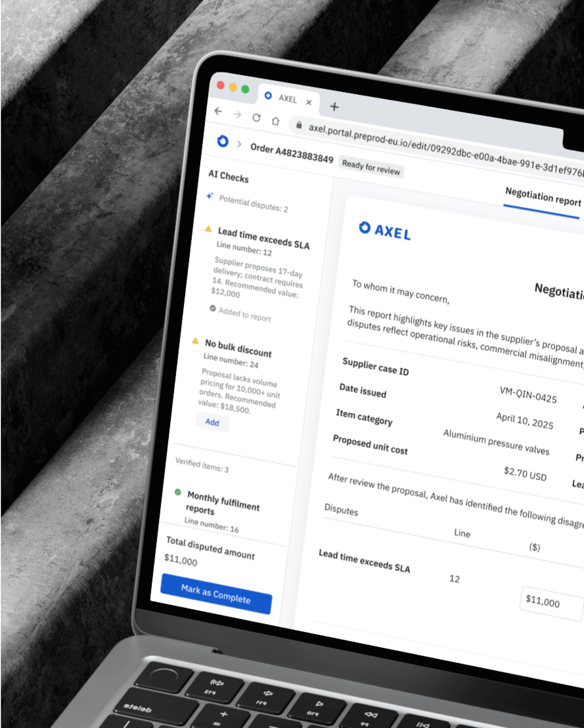584x728 pixels.
Task: Click the Axel logo icon in the breadcrumb
Action: (x=223, y=141)
